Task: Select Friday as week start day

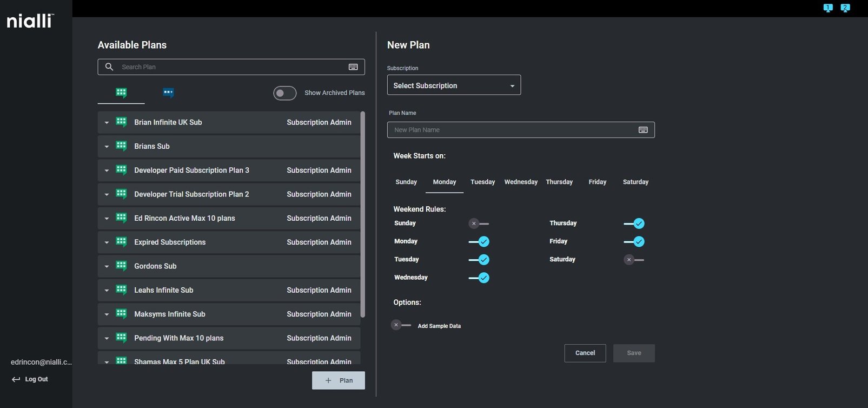Action: click(x=597, y=182)
